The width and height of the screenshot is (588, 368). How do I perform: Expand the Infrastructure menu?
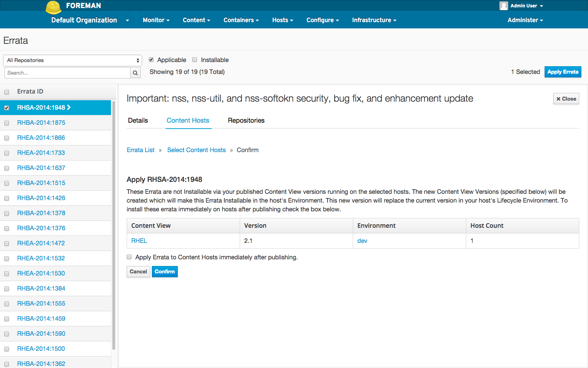tap(374, 20)
